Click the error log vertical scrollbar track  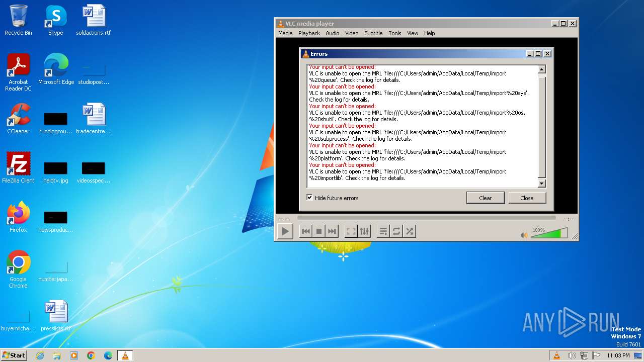coord(542,127)
